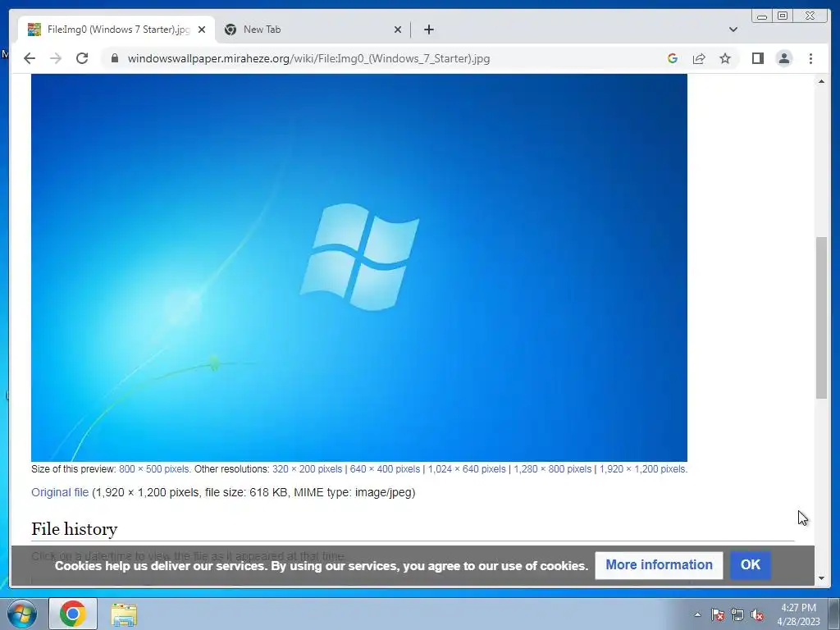Open the Original file link
840x630 pixels.
(x=60, y=492)
